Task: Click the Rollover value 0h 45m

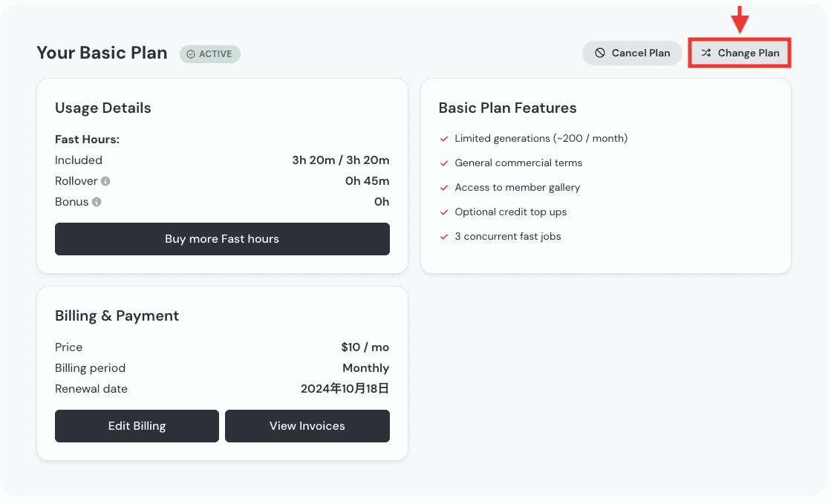Action: 367,181
